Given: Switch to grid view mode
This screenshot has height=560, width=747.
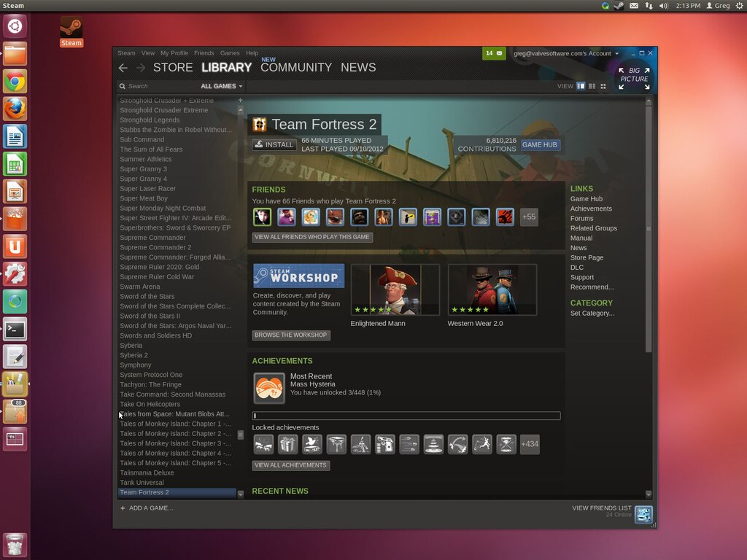Looking at the screenshot, I should tap(603, 86).
